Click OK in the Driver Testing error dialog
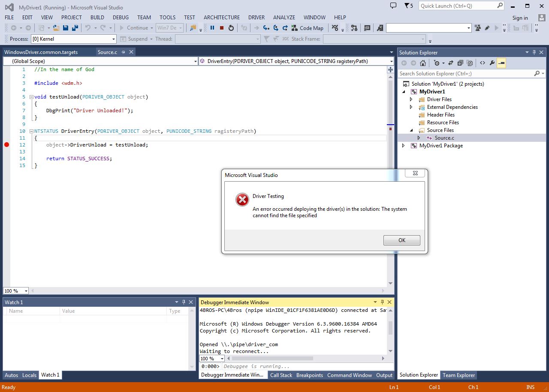The width and height of the screenshot is (549, 392). click(402, 240)
